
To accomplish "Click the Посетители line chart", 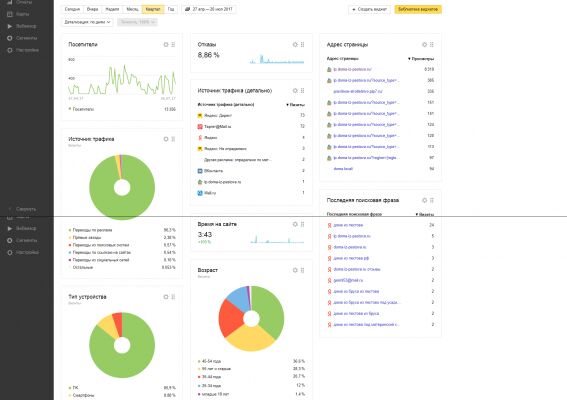I will tap(122, 79).
